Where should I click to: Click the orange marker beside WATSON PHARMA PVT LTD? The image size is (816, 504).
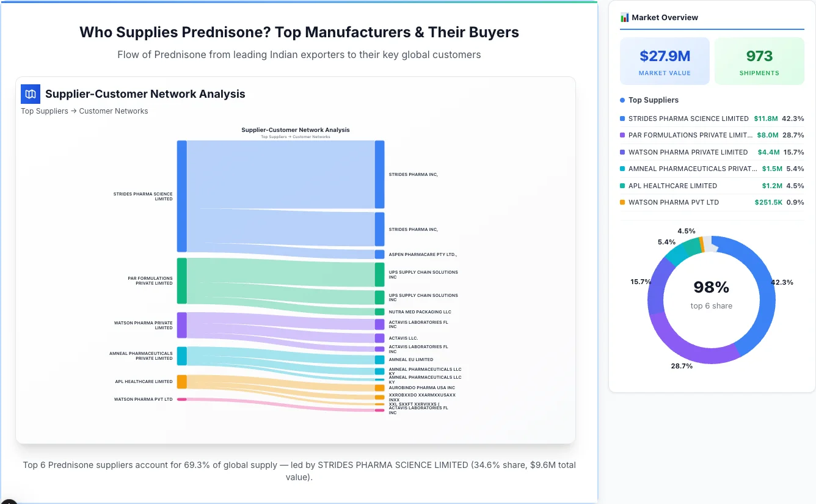(x=622, y=202)
